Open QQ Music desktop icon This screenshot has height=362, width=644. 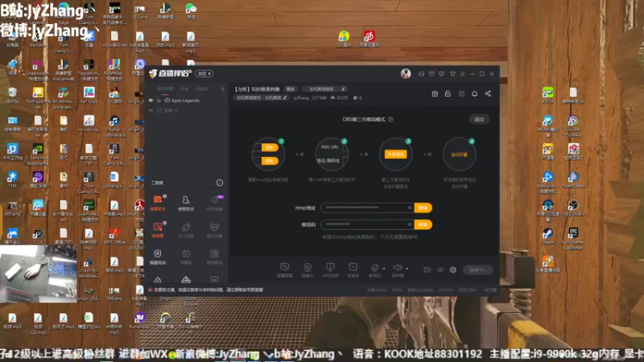(x=344, y=39)
